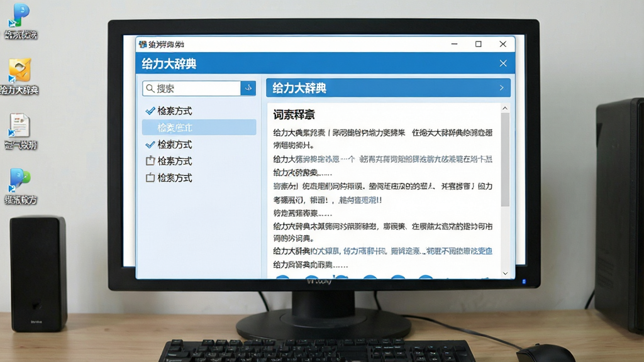Close the blue 给力大辞典 header with its white X
Screen dimensions: 644x362
point(503,63)
